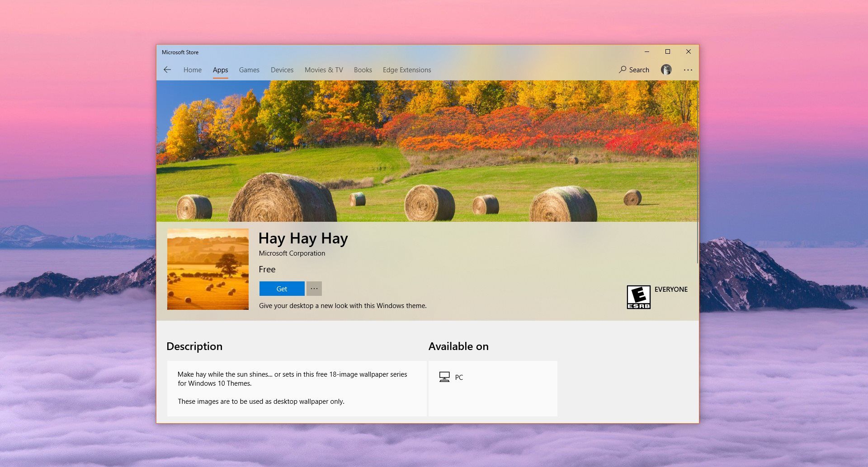Open the options menu next to Get

(x=314, y=288)
